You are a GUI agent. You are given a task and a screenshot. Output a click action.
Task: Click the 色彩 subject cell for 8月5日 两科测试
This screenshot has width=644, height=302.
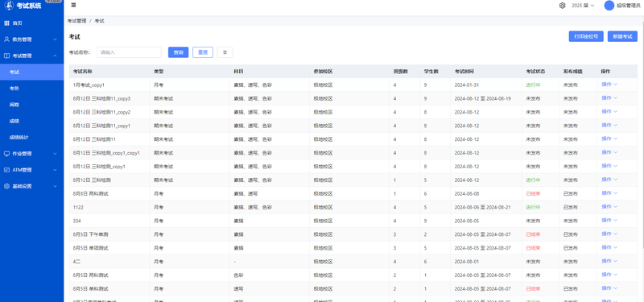point(238,275)
